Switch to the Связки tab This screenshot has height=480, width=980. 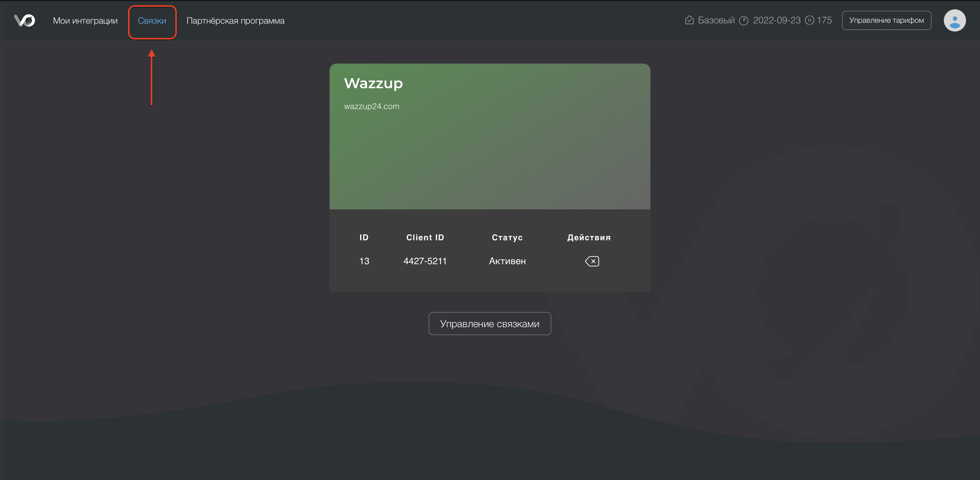click(152, 21)
